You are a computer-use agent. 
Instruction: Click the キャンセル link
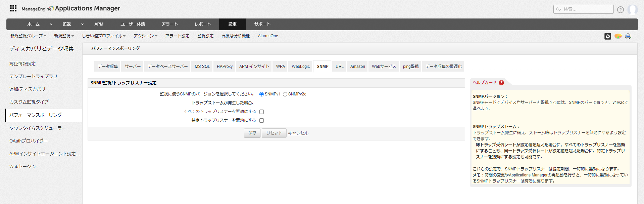[298, 133]
